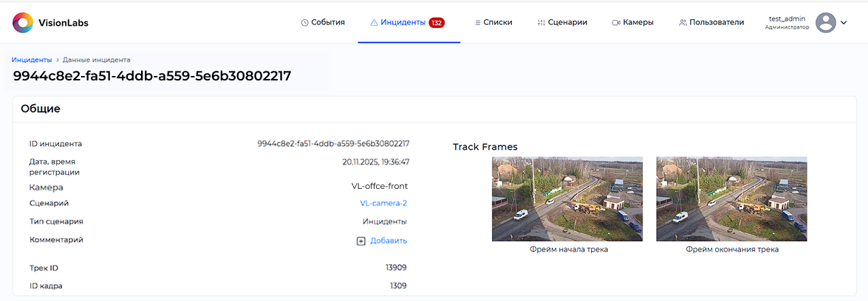Click the VisionLabs logo icon
The height and width of the screenshot is (301, 868).
23,23
